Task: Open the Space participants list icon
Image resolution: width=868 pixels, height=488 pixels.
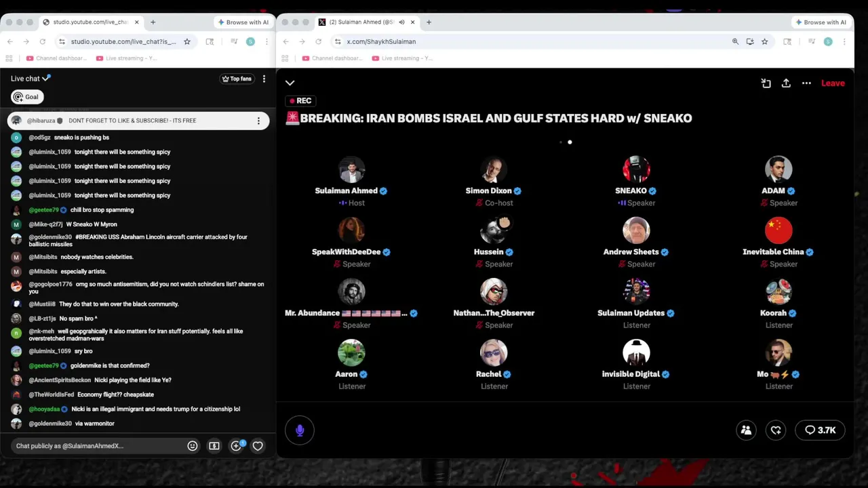Action: coord(746,430)
